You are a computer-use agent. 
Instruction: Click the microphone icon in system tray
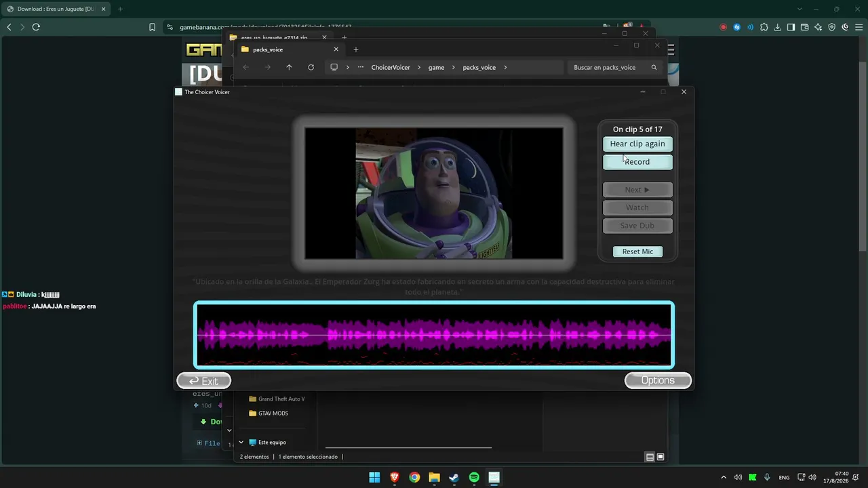[x=767, y=477]
